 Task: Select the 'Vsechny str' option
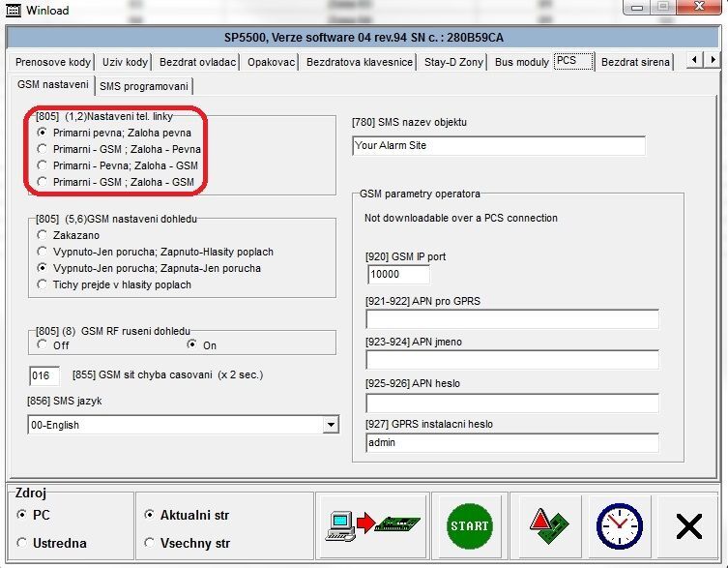(149, 543)
